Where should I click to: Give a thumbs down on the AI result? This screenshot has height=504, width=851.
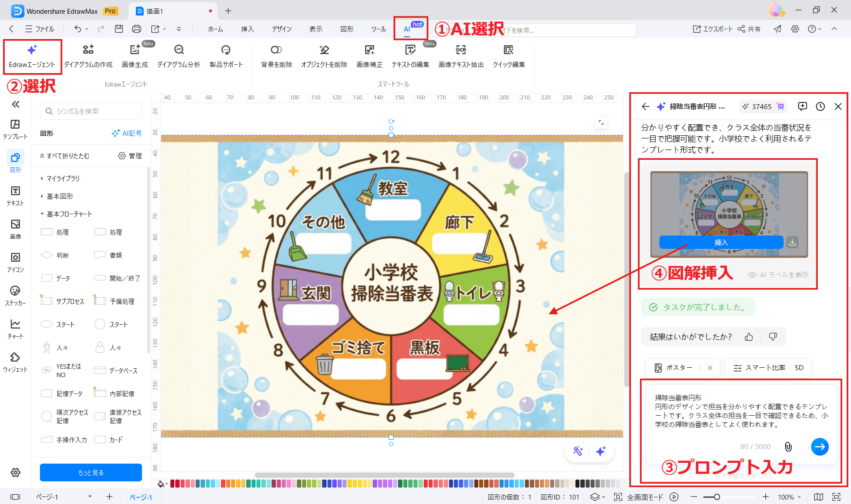coord(772,337)
